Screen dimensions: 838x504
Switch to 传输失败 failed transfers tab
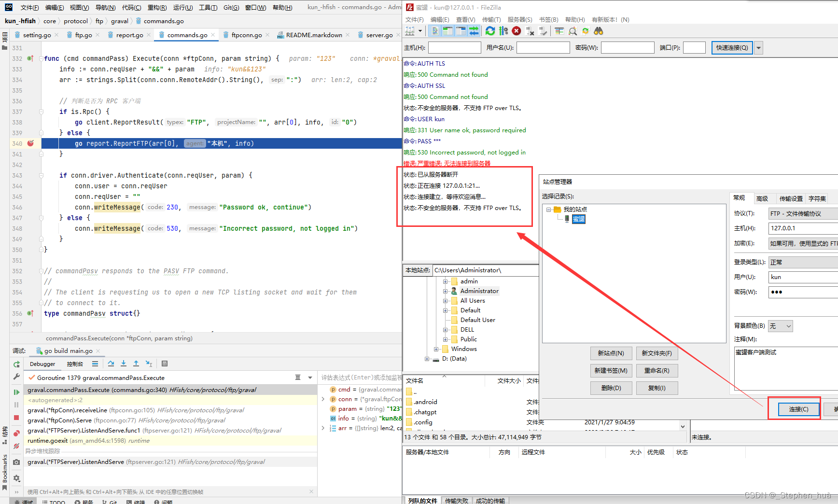[456, 501]
